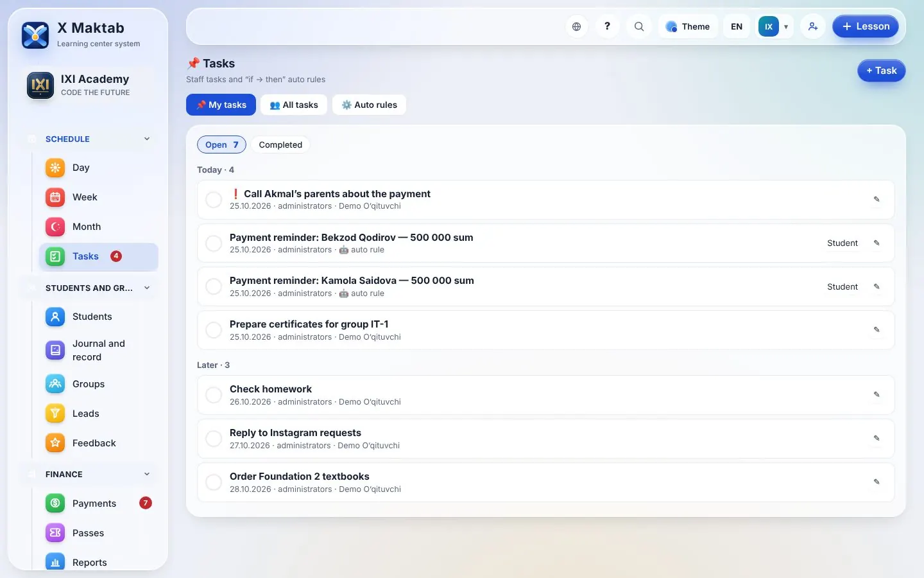Mark Call Akmal's parents task complete
The height and width of the screenshot is (578, 924).
pyautogui.click(x=214, y=200)
